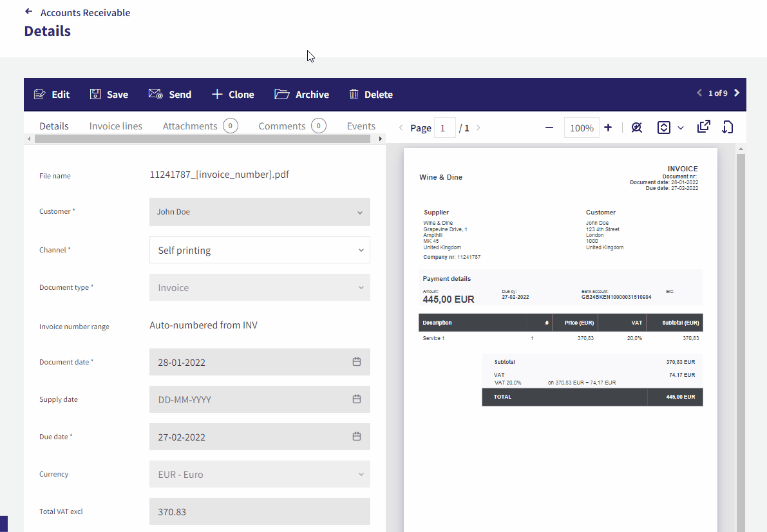Viewport: 767px width, 532px height.
Task: Zoom out with the minus icon
Action: (x=549, y=128)
